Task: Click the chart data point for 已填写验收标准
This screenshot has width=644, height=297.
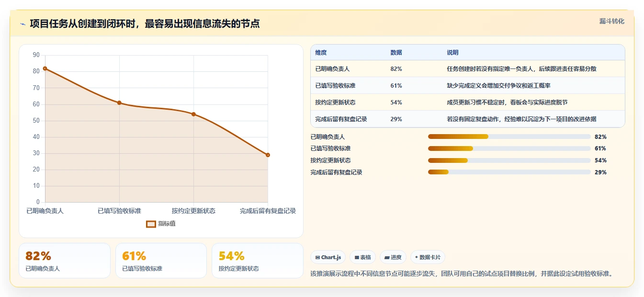Action: 119,103
